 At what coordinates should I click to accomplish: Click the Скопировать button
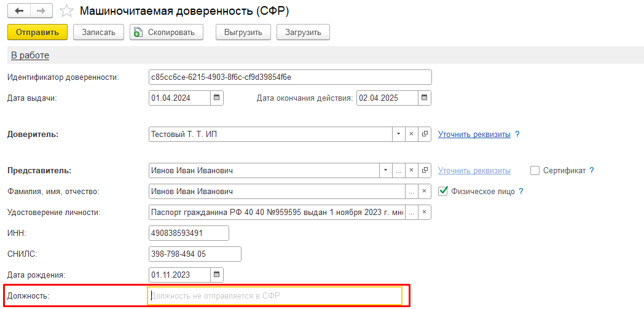[166, 33]
